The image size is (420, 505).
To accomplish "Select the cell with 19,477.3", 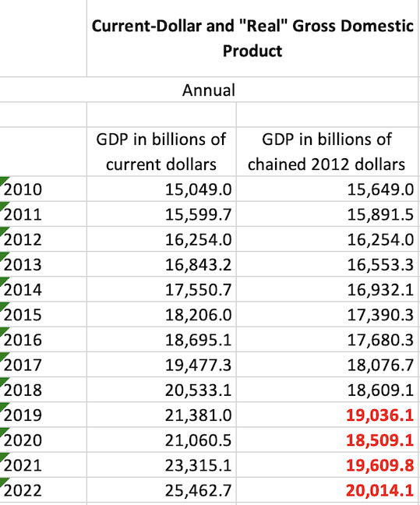I will [161, 365].
